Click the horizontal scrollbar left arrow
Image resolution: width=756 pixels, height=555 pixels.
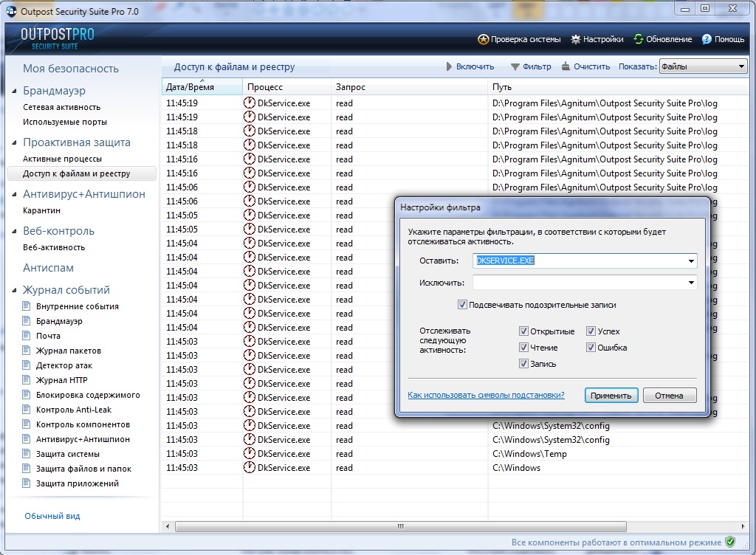click(x=168, y=526)
